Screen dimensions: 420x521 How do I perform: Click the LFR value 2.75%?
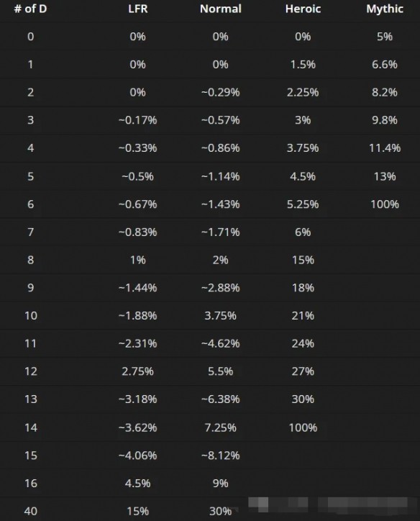click(x=138, y=371)
